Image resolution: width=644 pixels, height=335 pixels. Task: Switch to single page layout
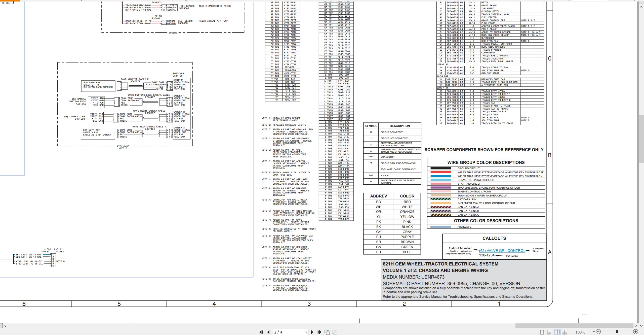(x=542, y=332)
